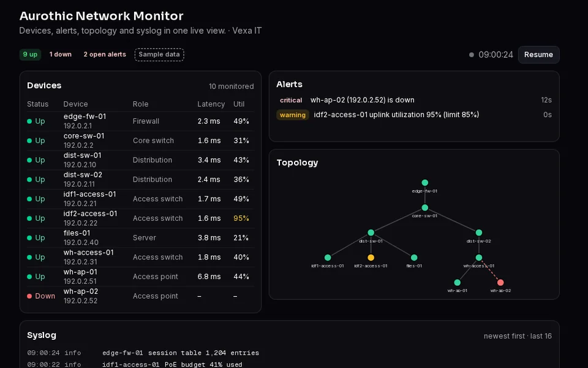Click the IP address 192.0.2.10

80,165
